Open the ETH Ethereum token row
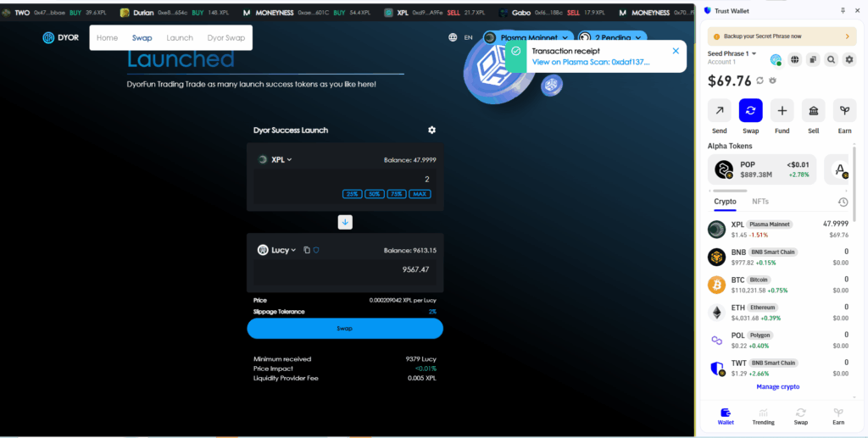Screen dimensions: 868x438 tap(778, 313)
